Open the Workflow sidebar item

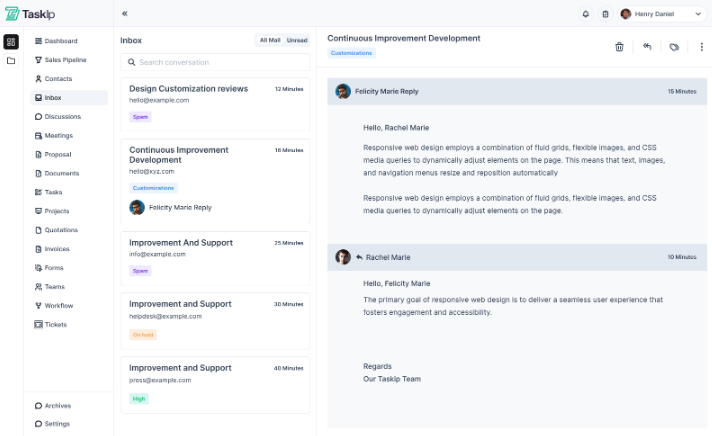[x=58, y=305]
